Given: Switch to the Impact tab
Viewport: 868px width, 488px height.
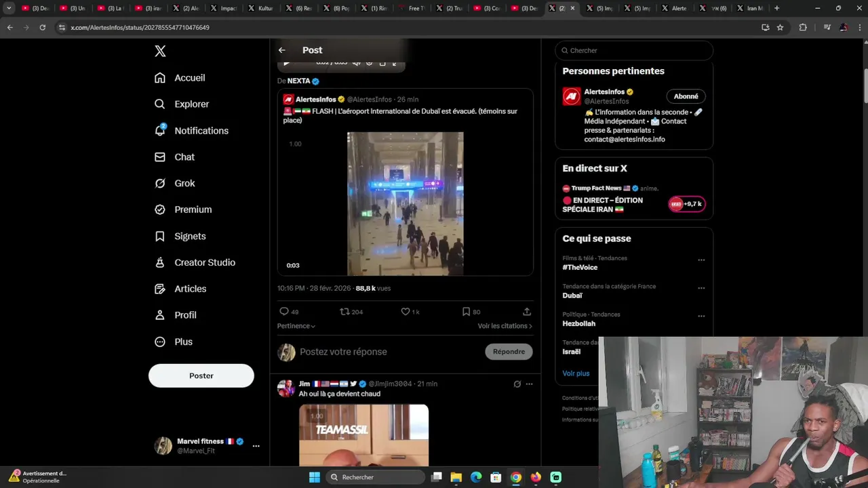Looking at the screenshot, I should (223, 8).
